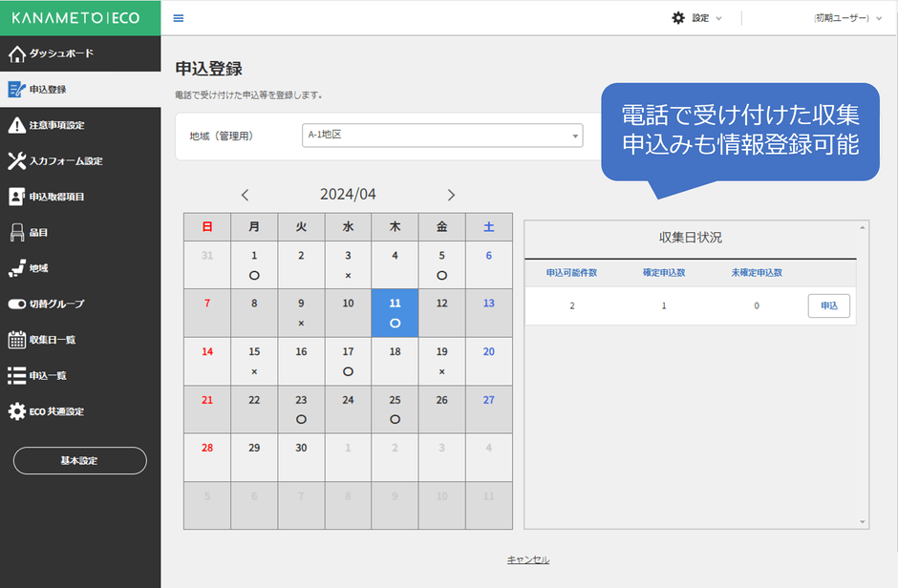Open the 地域 (管理用) A-1地区 dropdown
The image size is (898, 588).
[x=441, y=136]
